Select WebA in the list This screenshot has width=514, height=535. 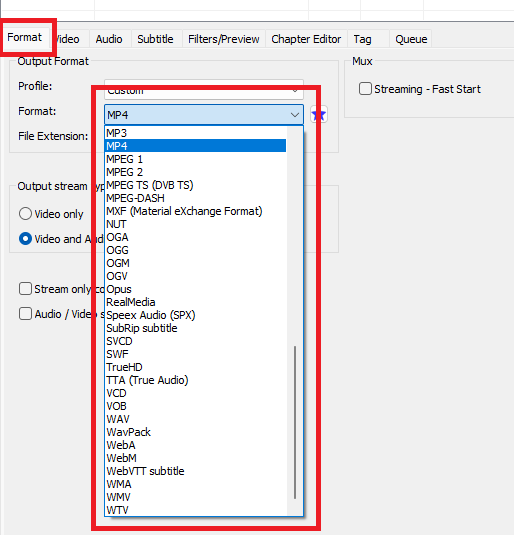click(x=196, y=445)
